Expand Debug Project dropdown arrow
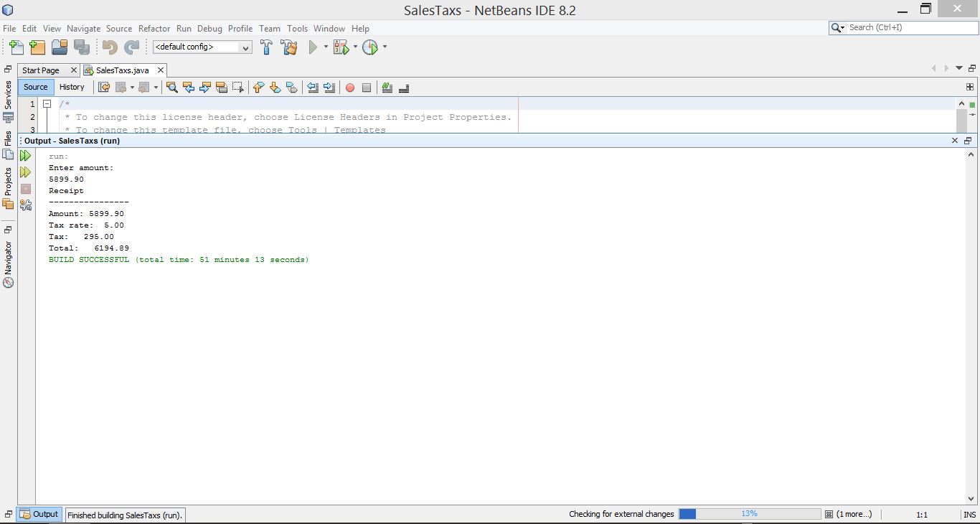Image resolution: width=980 pixels, height=524 pixels. (x=355, y=47)
